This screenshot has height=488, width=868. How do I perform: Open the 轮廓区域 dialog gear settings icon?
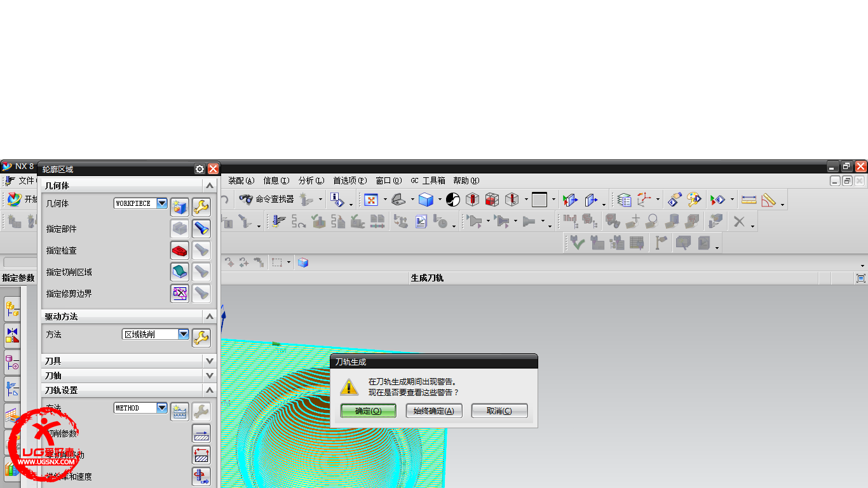point(200,169)
